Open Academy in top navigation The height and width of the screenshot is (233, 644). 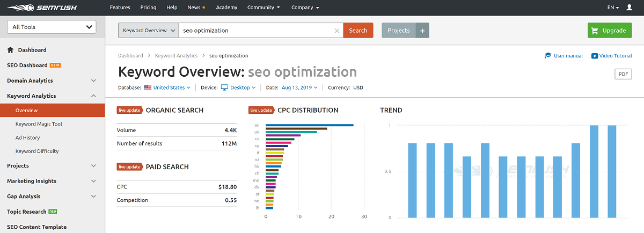pyautogui.click(x=226, y=8)
